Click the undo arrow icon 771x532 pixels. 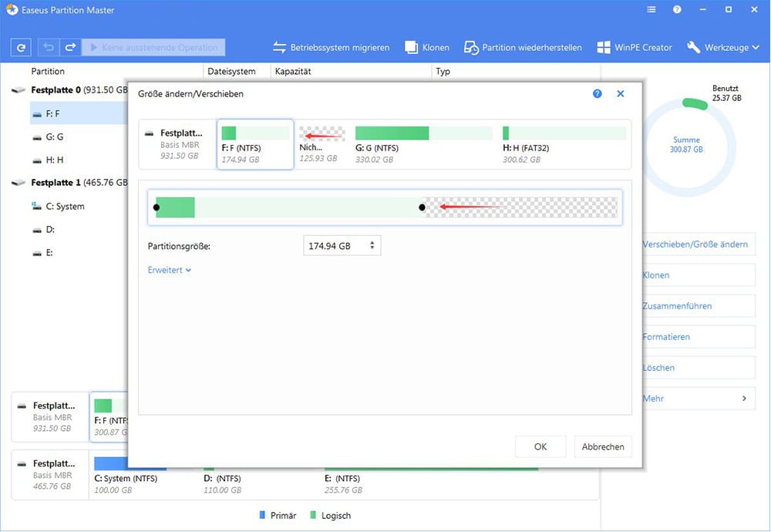coord(49,48)
